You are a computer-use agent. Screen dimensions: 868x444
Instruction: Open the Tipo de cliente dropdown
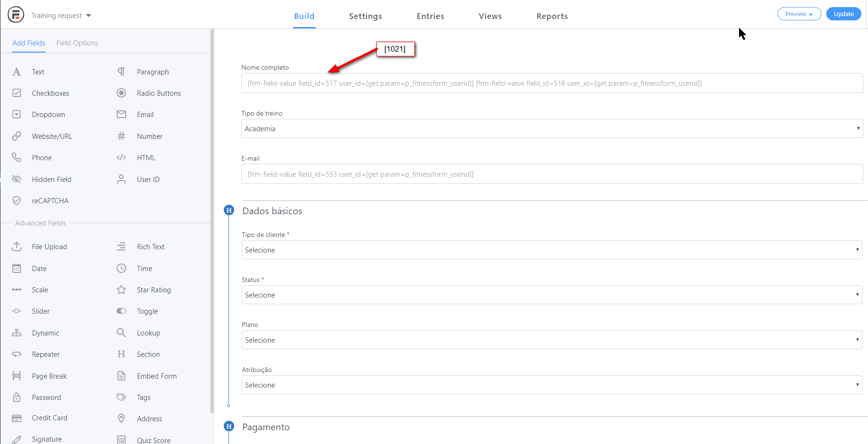click(552, 250)
